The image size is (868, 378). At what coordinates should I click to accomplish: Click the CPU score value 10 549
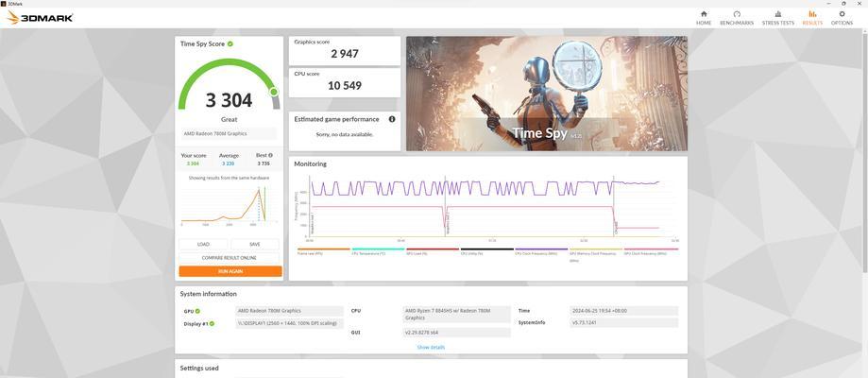point(345,85)
